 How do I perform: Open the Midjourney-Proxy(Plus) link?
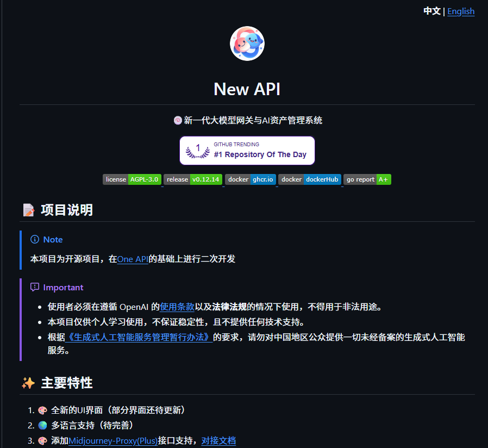click(x=113, y=440)
